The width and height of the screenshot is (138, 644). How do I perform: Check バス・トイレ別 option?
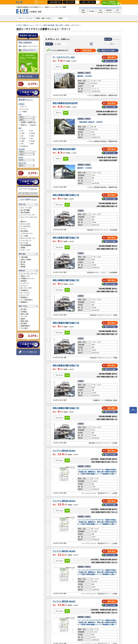pyautogui.click(x=20, y=208)
